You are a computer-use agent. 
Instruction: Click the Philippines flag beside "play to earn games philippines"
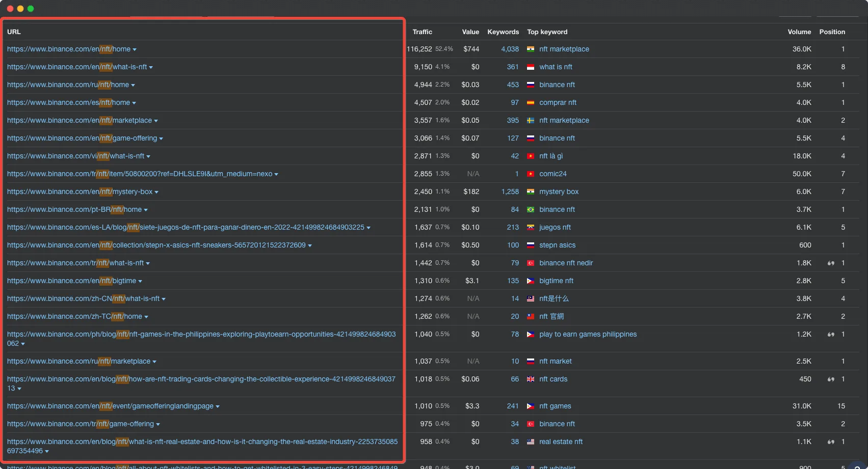[531, 335]
